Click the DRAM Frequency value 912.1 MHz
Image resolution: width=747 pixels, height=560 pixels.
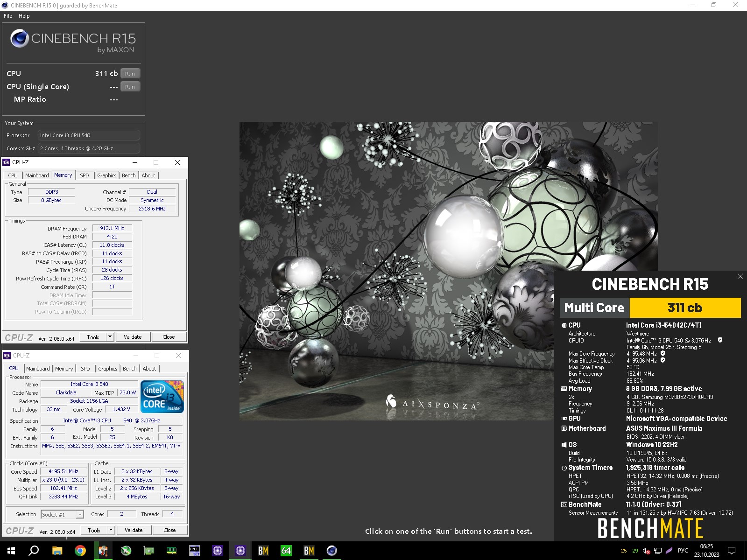tap(112, 229)
